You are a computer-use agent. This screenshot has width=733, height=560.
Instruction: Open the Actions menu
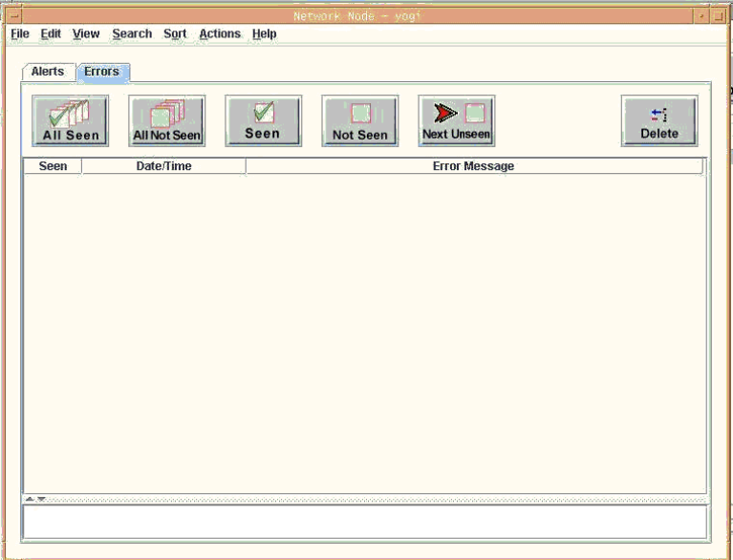point(220,34)
